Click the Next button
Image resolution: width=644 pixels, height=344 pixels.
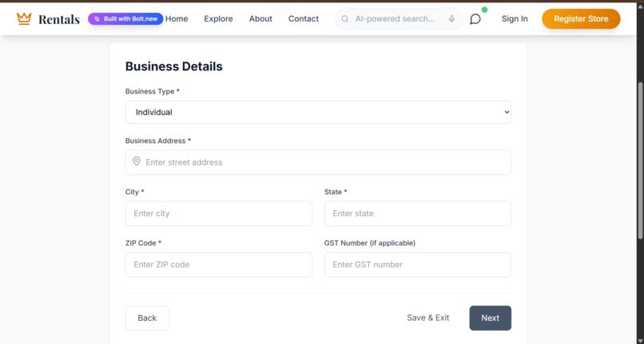491,318
